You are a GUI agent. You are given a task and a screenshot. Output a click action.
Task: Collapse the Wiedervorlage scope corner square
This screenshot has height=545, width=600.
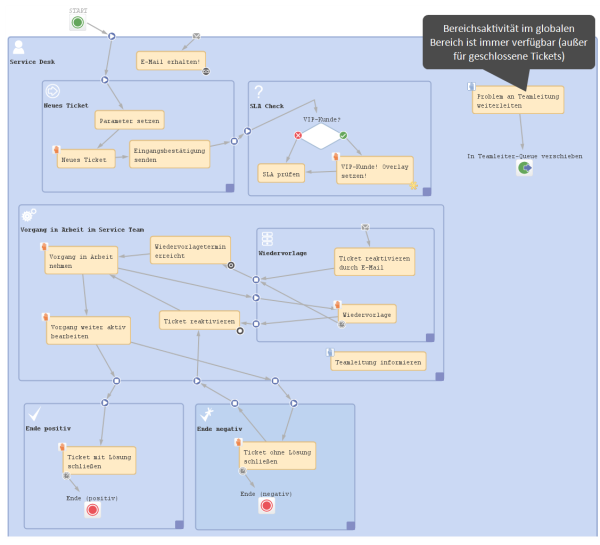tap(430, 337)
